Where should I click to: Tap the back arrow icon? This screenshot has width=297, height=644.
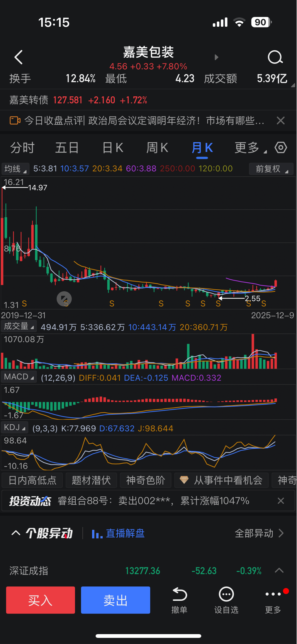click(18, 57)
